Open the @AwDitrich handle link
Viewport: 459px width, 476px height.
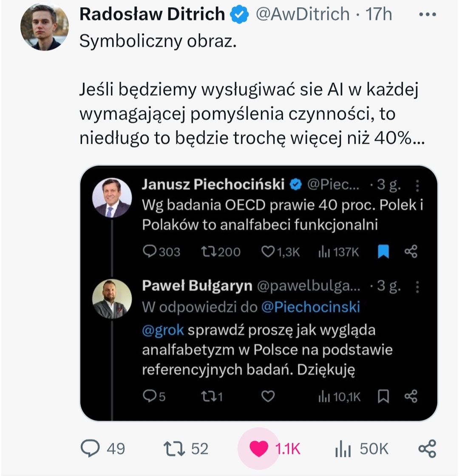(302, 15)
